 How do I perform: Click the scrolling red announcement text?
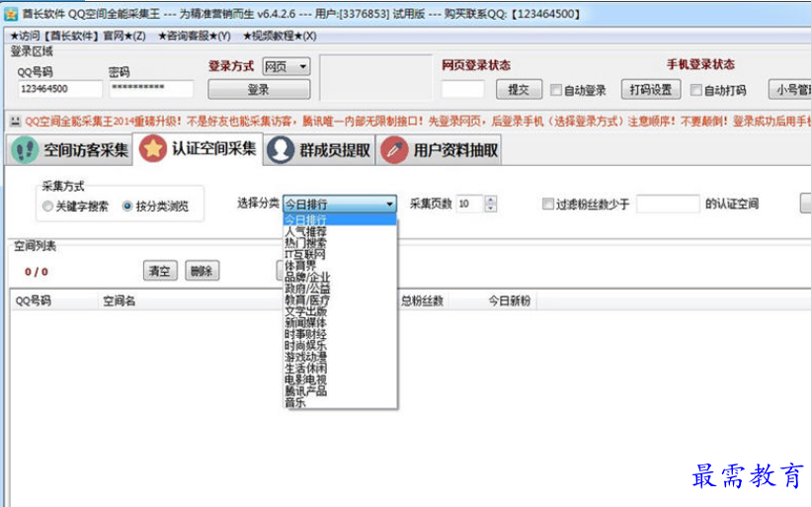418,122
